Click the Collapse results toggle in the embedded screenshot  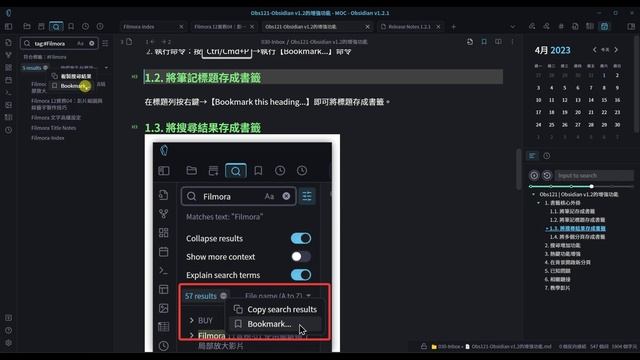(301, 238)
